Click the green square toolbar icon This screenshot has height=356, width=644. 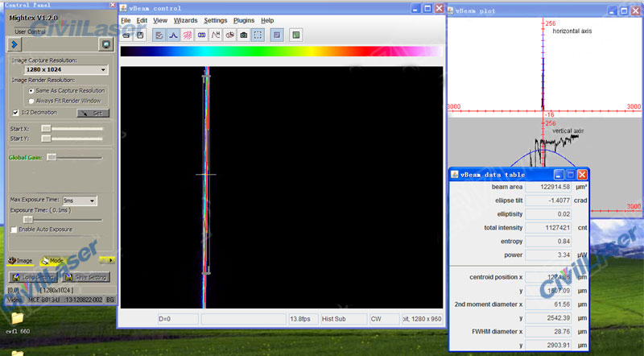(296, 35)
